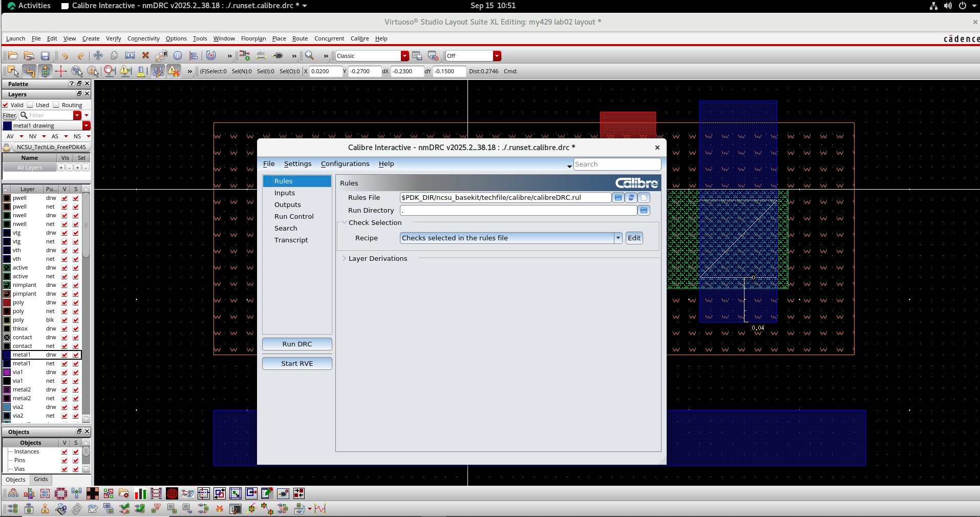Screen dimensions: 980x517
Task: Click the Edit button next to Recipe
Action: [x=634, y=238]
